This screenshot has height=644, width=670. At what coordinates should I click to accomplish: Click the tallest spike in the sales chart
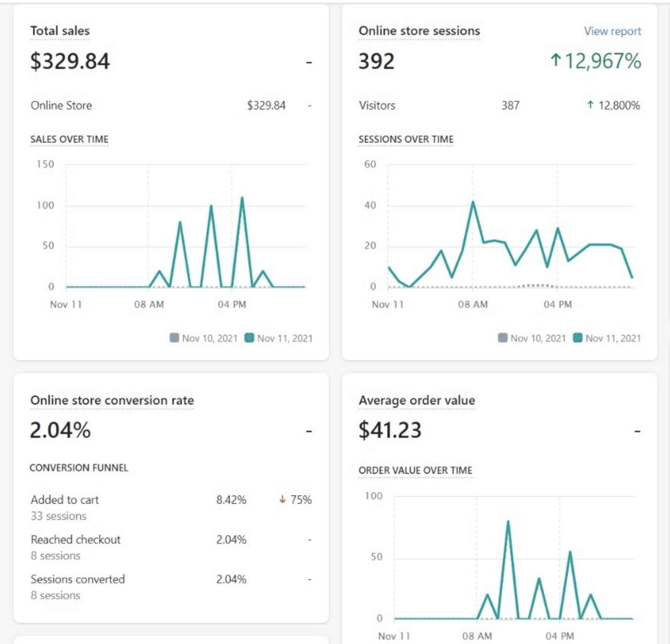[242, 198]
